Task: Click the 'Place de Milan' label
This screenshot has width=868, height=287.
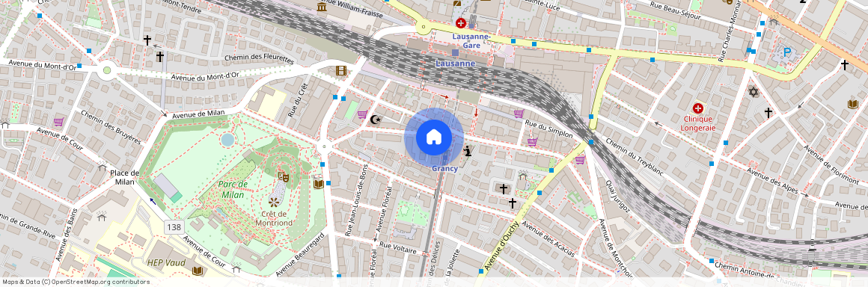Action: pyautogui.click(x=124, y=177)
